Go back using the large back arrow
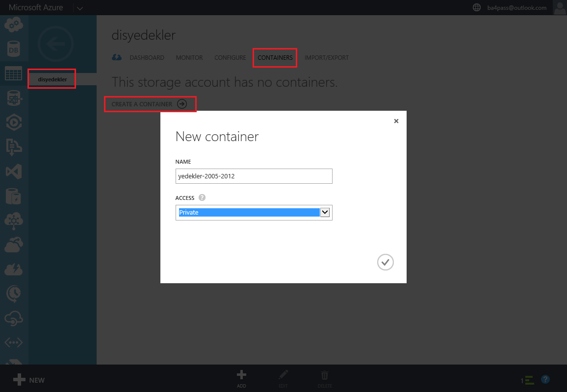The height and width of the screenshot is (392, 567). click(x=56, y=44)
